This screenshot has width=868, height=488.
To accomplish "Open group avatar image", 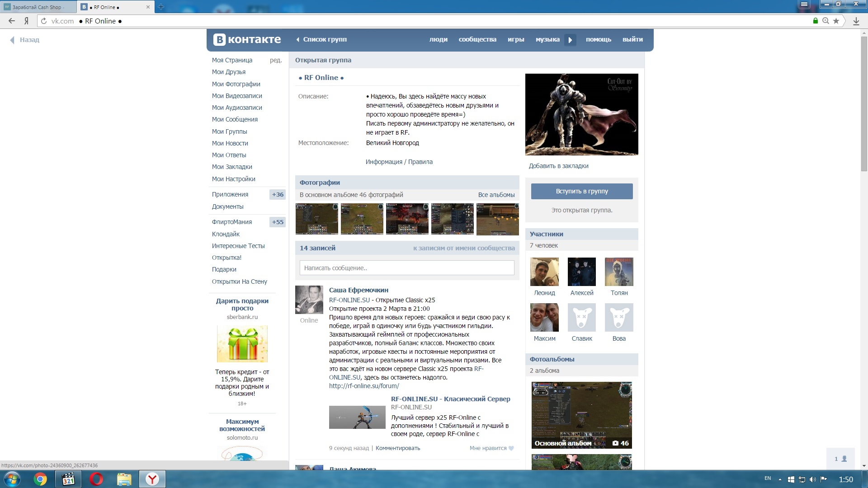I will 582,114.
